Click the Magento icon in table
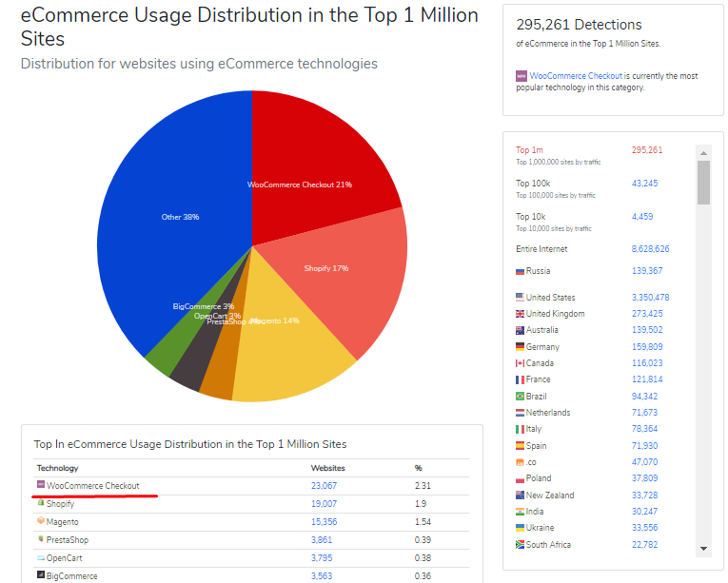 (x=41, y=521)
